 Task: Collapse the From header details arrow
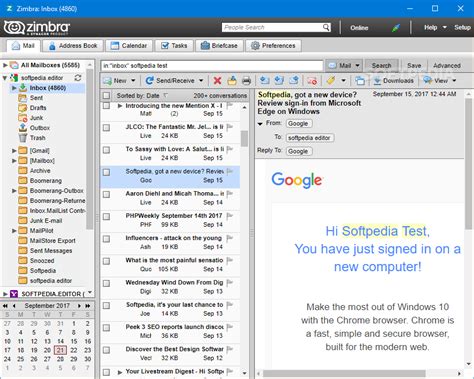pos(260,124)
